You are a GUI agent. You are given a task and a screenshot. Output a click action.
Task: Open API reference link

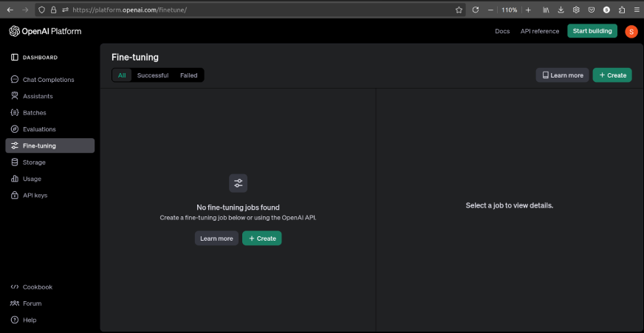tap(540, 31)
